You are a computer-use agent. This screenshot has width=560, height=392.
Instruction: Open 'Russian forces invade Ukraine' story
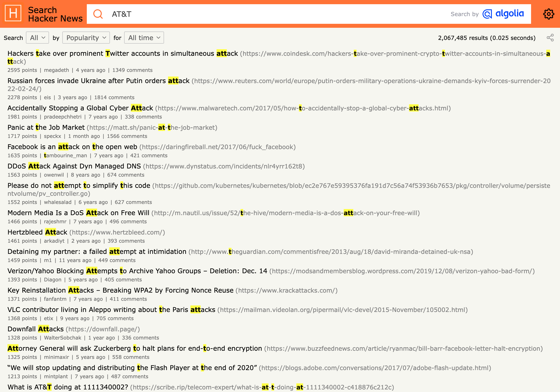(98, 81)
